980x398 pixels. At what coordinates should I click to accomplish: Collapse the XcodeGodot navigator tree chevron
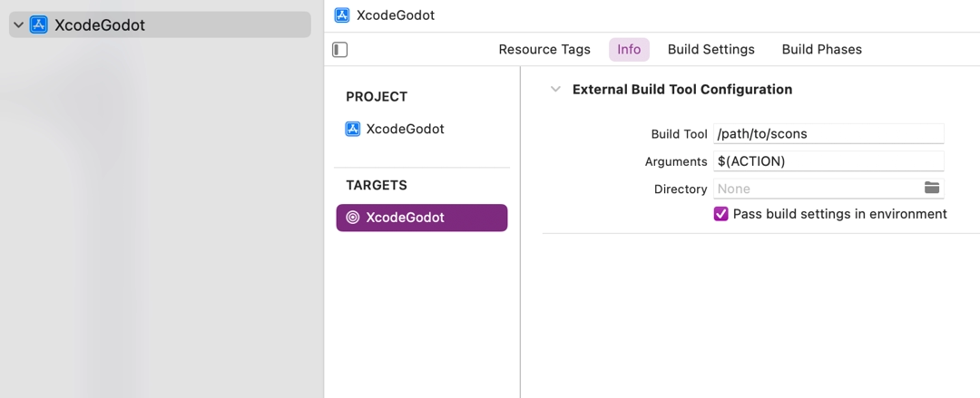(x=18, y=25)
